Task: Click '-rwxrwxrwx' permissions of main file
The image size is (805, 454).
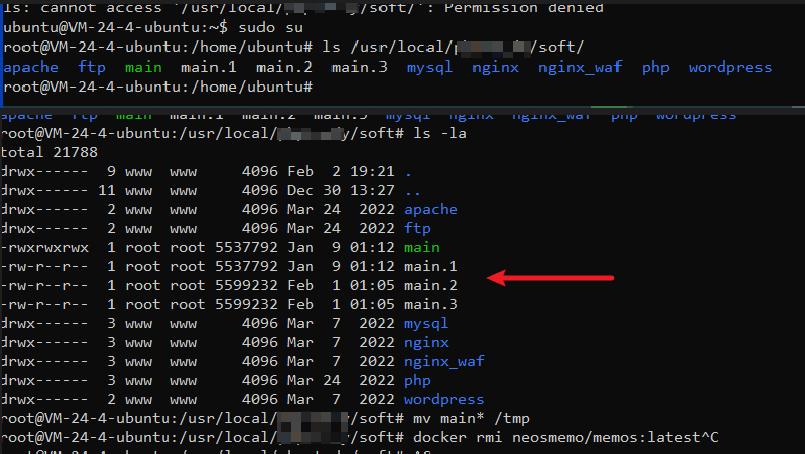Action: [45, 248]
